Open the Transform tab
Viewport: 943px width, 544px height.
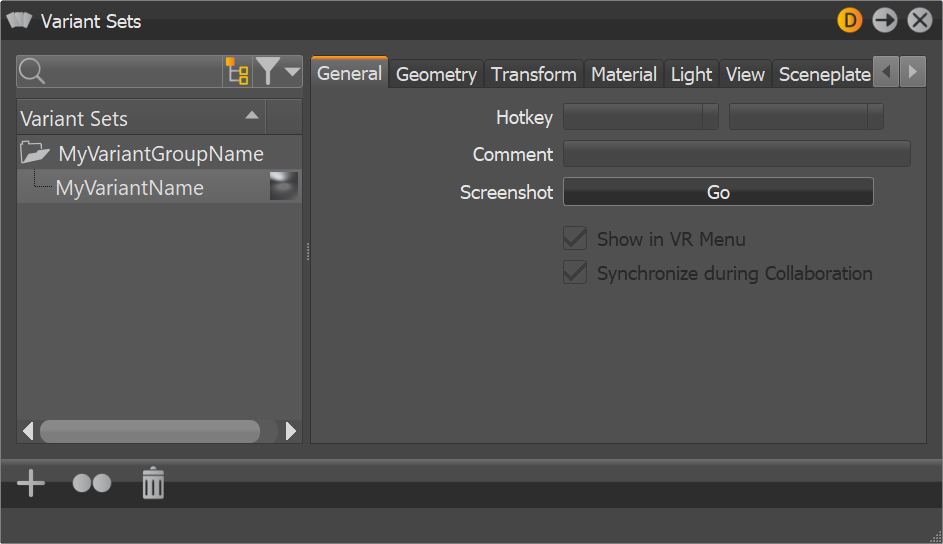(x=533, y=74)
